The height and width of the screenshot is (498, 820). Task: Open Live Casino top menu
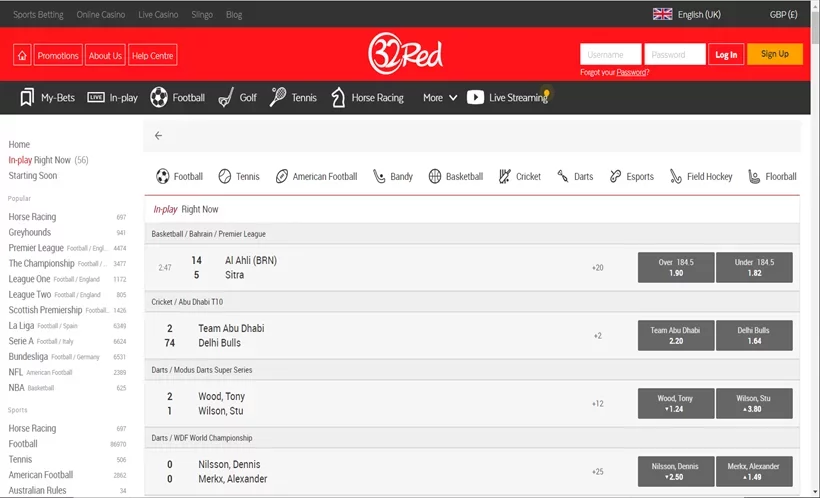tap(158, 15)
